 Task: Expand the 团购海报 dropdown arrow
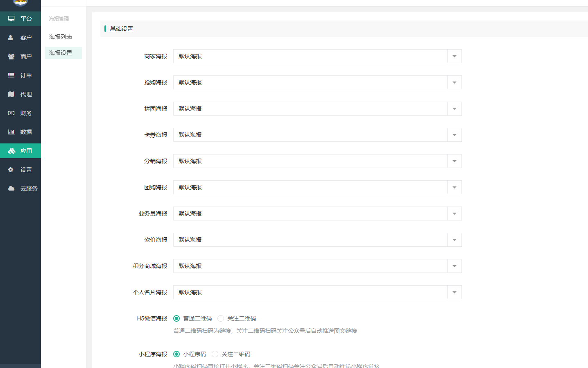point(455,187)
